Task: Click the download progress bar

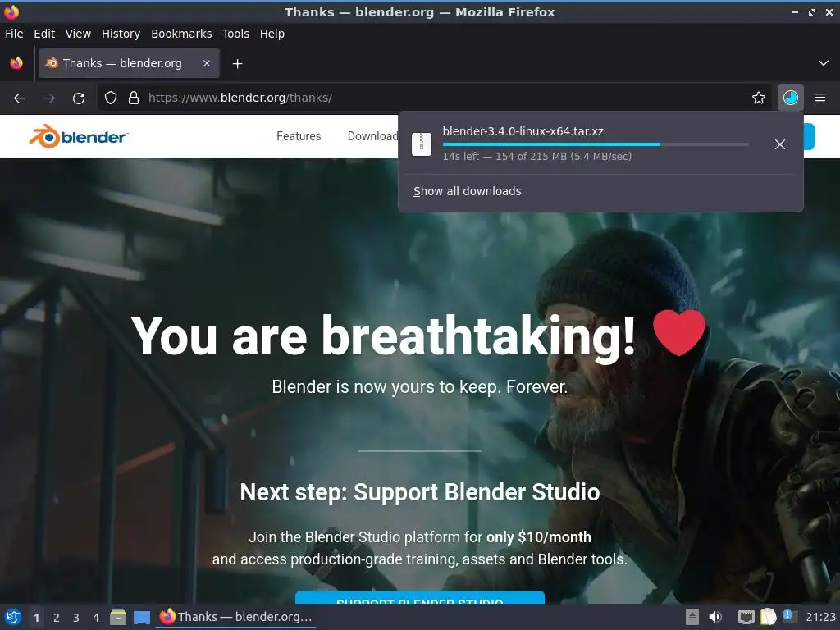Action: click(596, 144)
